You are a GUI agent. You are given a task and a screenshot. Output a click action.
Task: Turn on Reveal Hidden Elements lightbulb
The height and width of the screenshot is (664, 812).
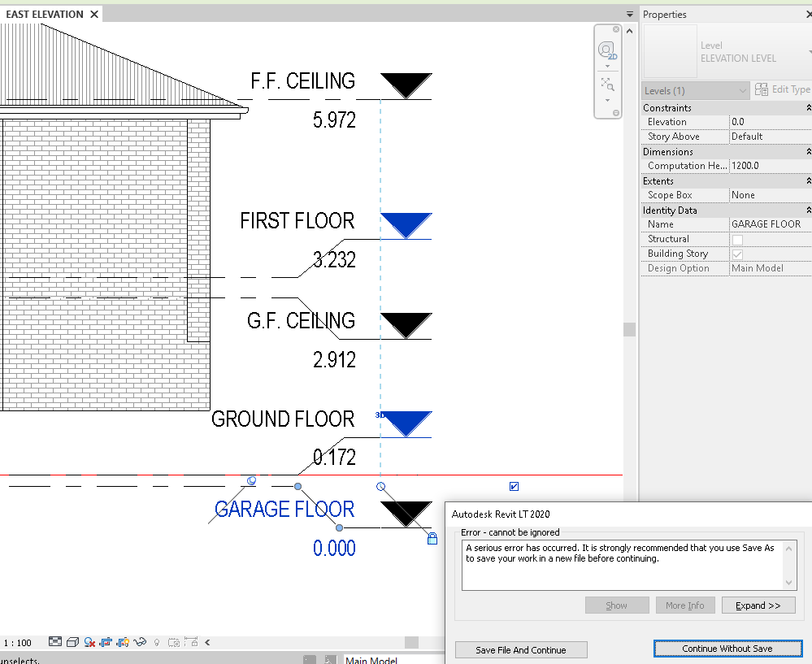tap(156, 643)
